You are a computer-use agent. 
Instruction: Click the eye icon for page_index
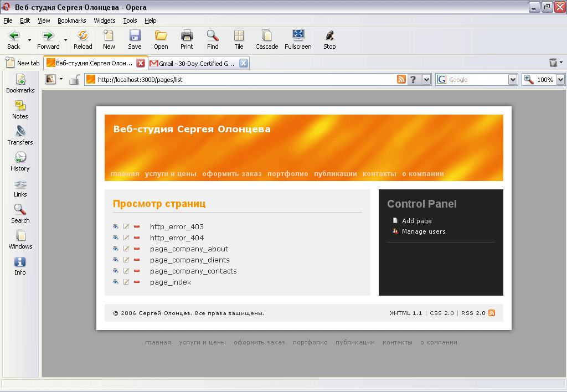click(x=116, y=282)
